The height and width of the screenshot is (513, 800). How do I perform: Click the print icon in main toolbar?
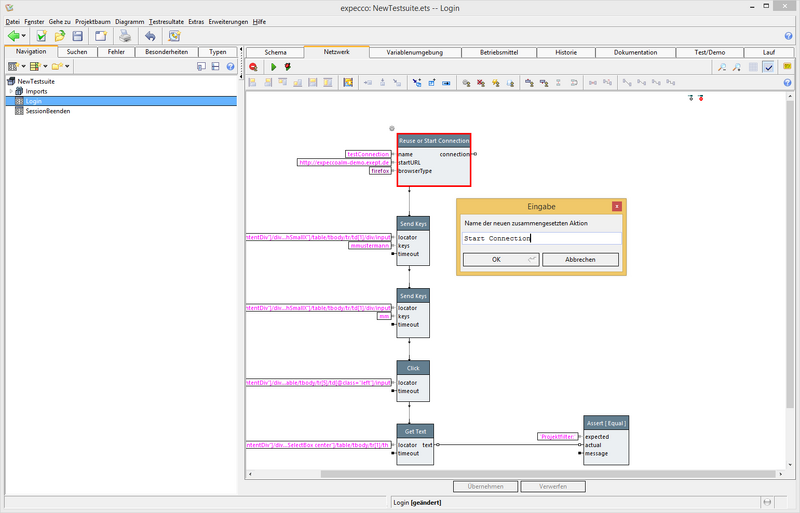124,36
